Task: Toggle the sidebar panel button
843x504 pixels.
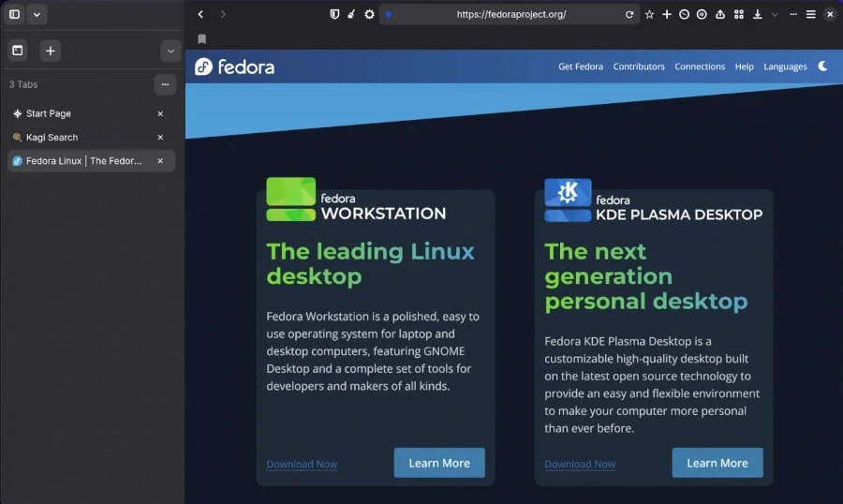Action: pyautogui.click(x=14, y=15)
